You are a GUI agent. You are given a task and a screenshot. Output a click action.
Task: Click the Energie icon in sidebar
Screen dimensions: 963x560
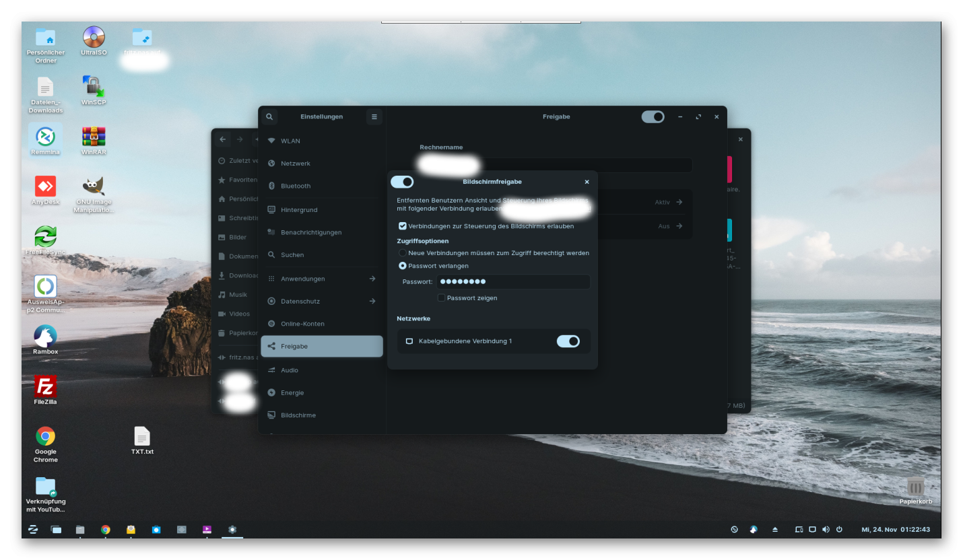271,392
